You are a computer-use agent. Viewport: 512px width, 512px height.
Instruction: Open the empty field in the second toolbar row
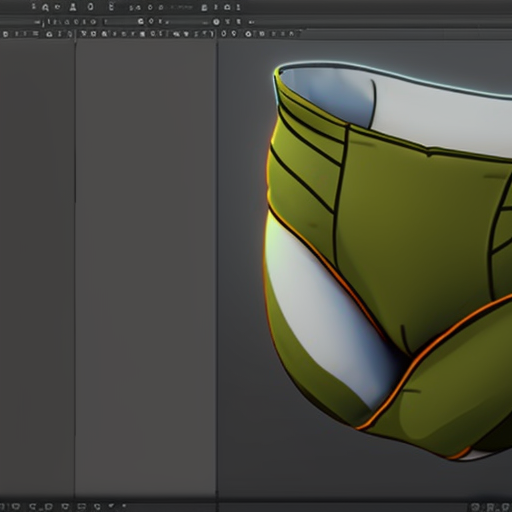tap(122, 22)
